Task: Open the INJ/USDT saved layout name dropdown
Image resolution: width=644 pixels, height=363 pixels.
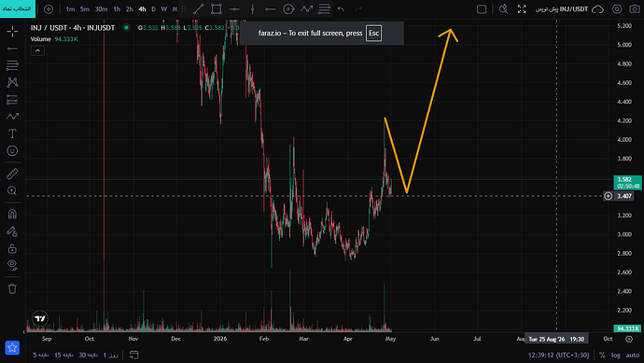Action: coord(562,9)
